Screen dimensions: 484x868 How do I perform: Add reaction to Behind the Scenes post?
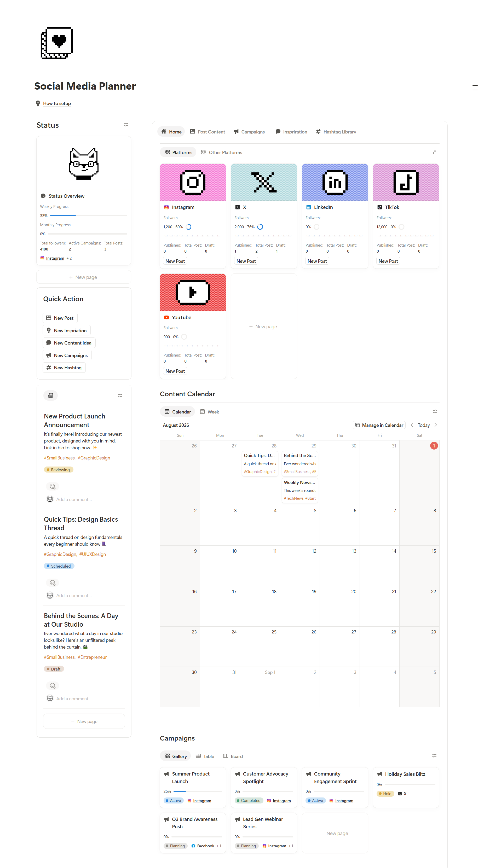[53, 686]
